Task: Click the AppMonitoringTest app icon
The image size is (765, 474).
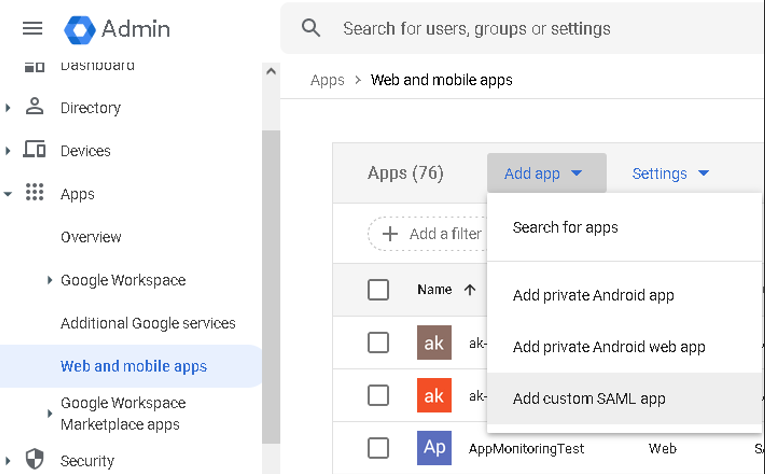Action: point(434,448)
